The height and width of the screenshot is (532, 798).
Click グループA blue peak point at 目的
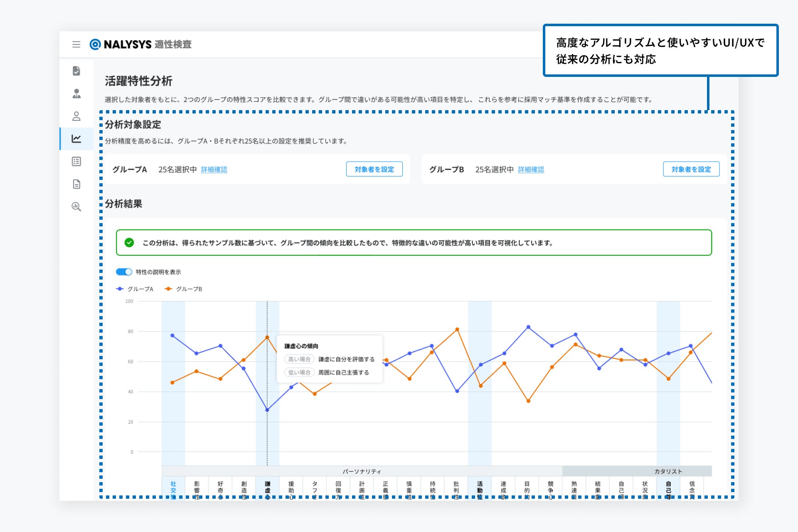[x=528, y=327]
